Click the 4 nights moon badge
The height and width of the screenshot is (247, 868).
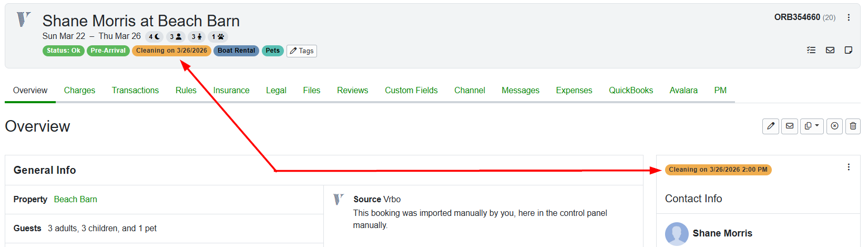tap(154, 37)
